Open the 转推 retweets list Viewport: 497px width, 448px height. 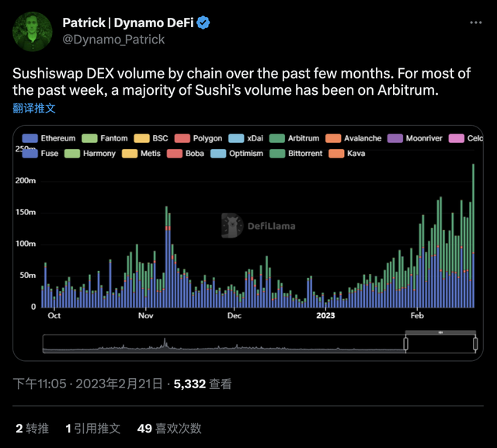32,428
